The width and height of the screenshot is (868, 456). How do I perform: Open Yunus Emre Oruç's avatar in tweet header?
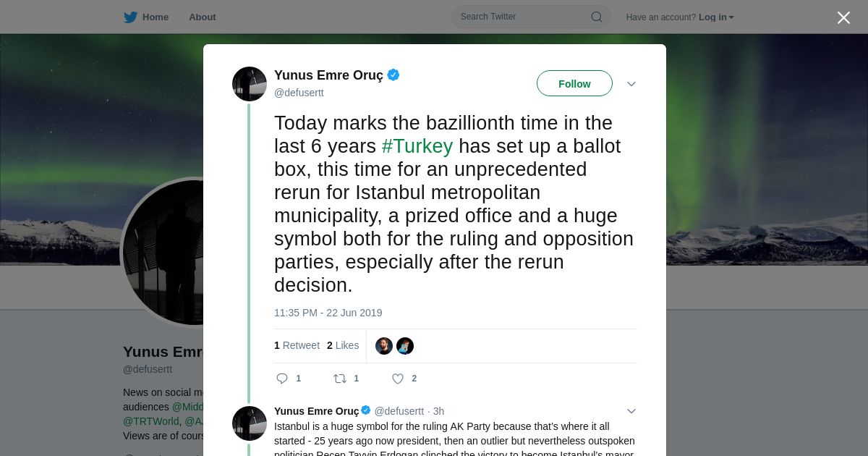(x=250, y=84)
